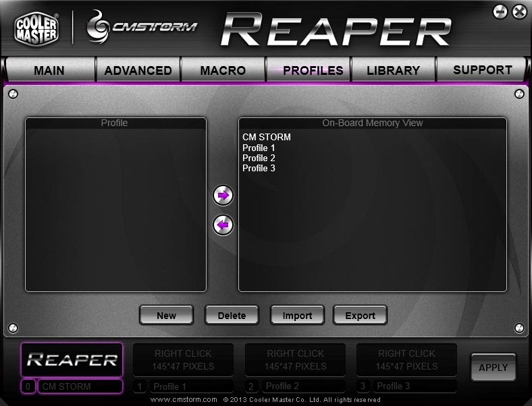The height and width of the screenshot is (406, 532).
Task: Select profile slot number 2
Action: 251,386
